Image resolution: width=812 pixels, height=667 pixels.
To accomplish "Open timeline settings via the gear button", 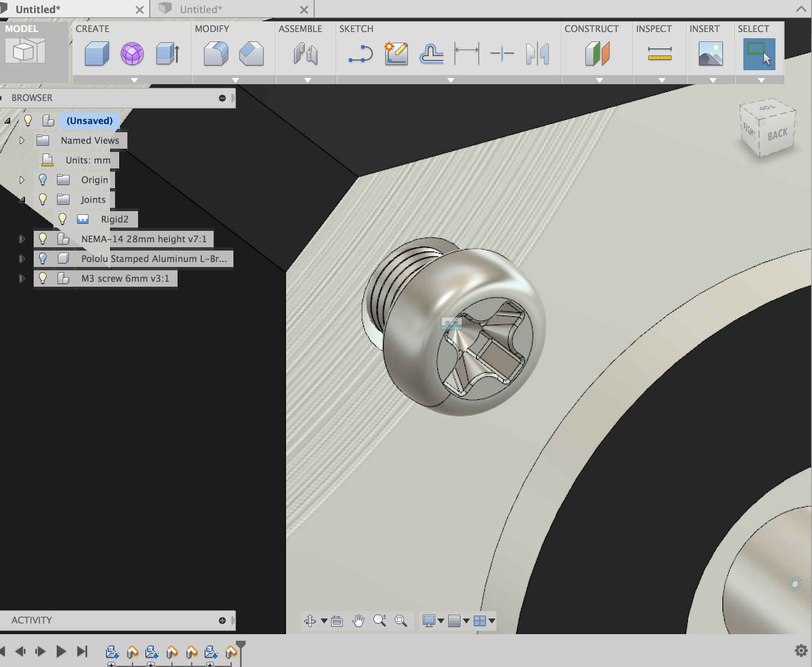I will pos(801,651).
